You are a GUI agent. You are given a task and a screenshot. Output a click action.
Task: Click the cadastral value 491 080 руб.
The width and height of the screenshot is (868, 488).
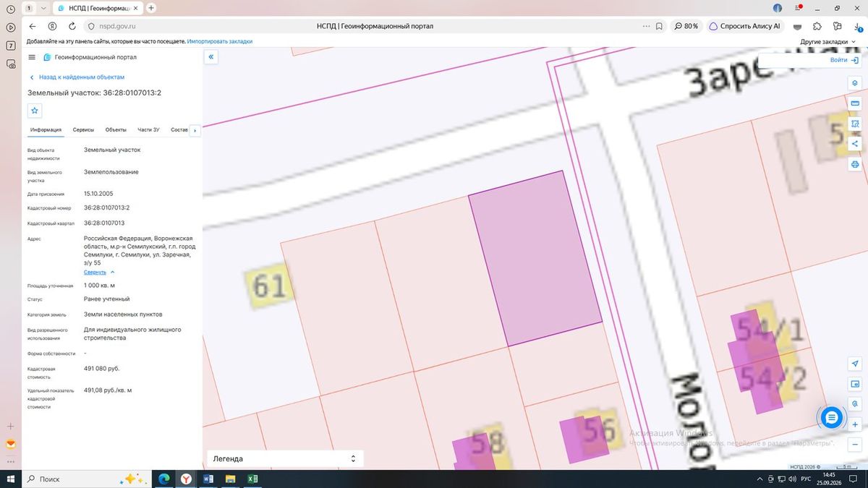(102, 369)
